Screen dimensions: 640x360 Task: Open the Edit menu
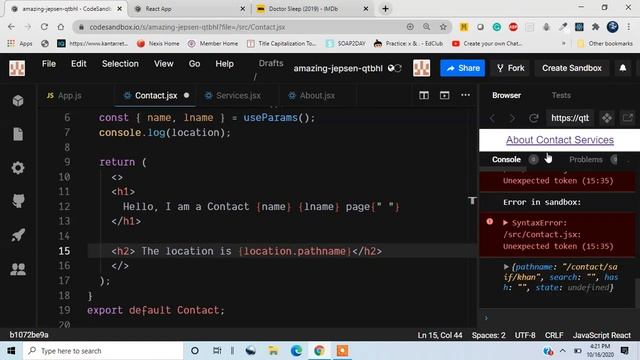78,64
